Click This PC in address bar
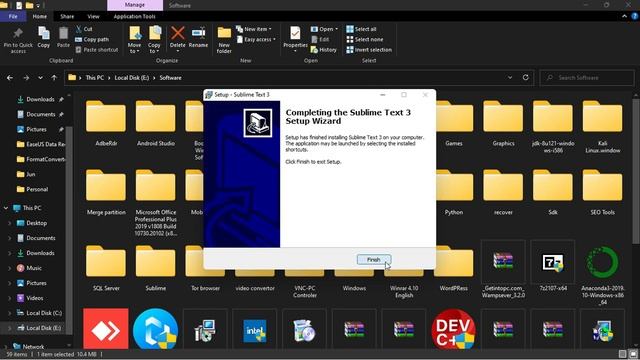The height and width of the screenshot is (360, 640). 95,78
